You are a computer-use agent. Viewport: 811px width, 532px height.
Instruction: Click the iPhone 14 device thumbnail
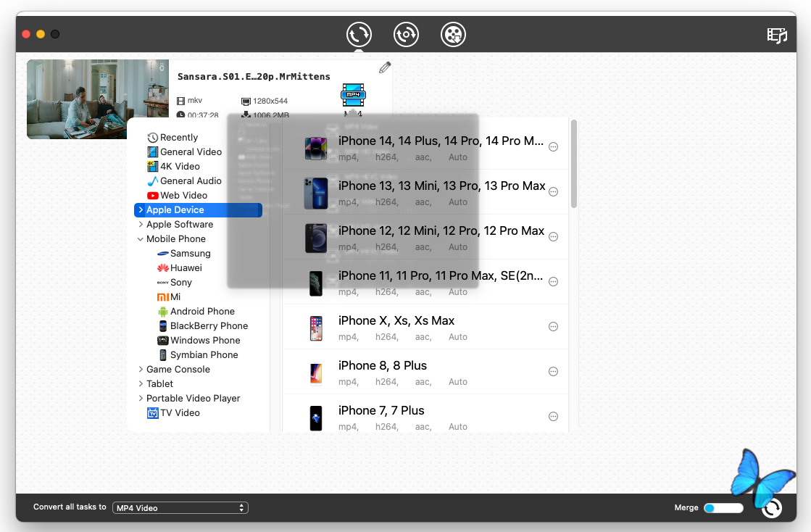tap(315, 148)
